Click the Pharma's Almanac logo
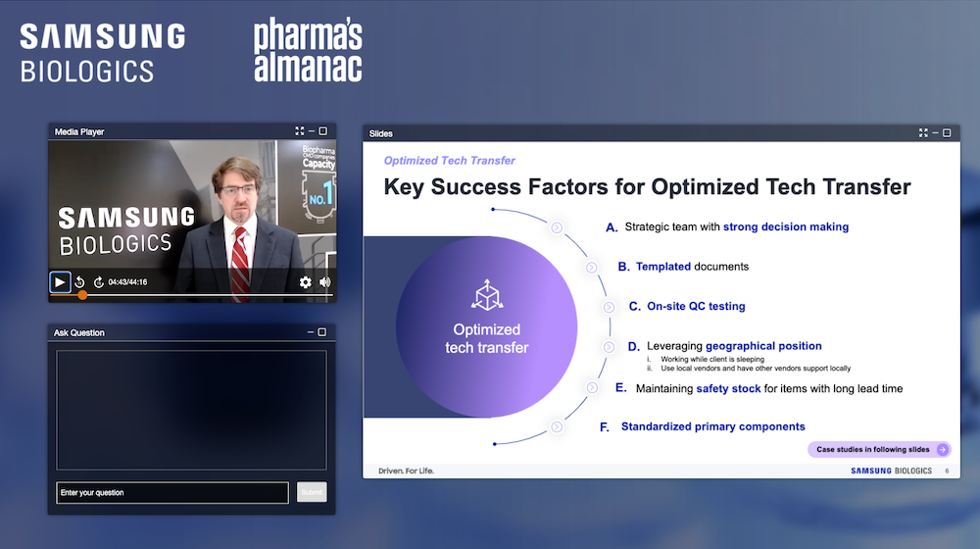Viewport: 980px width, 549px height. [308, 49]
